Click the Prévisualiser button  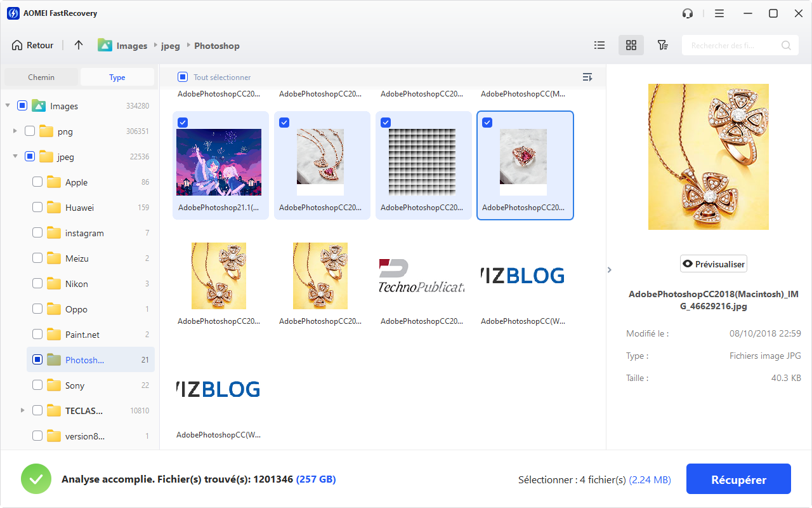[x=714, y=264]
